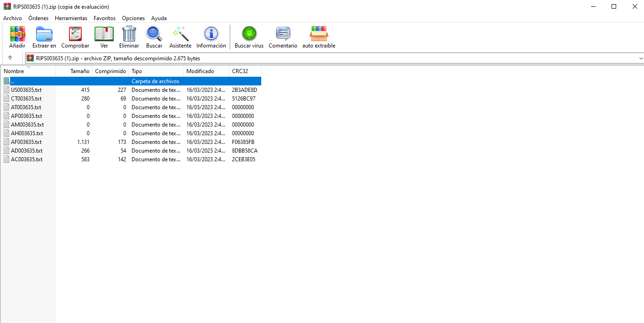Image resolution: width=644 pixels, height=323 pixels.
Task: Click the Ver book icon
Action: (x=104, y=37)
